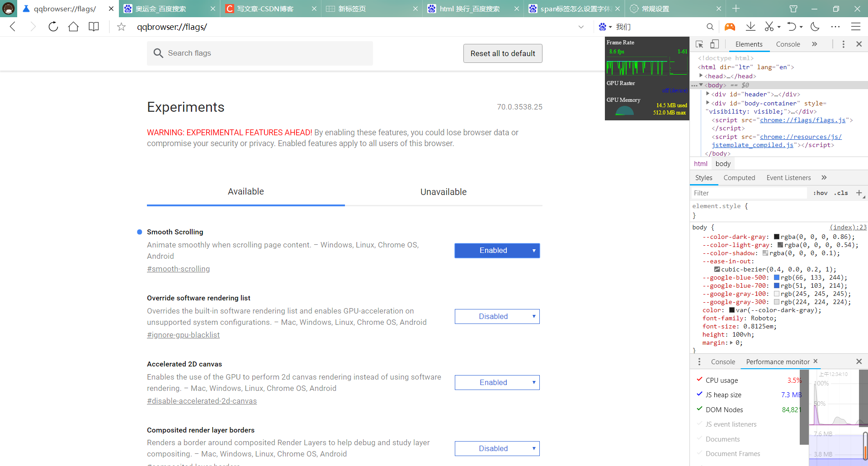Enable night mode with the moon icon

815,27
